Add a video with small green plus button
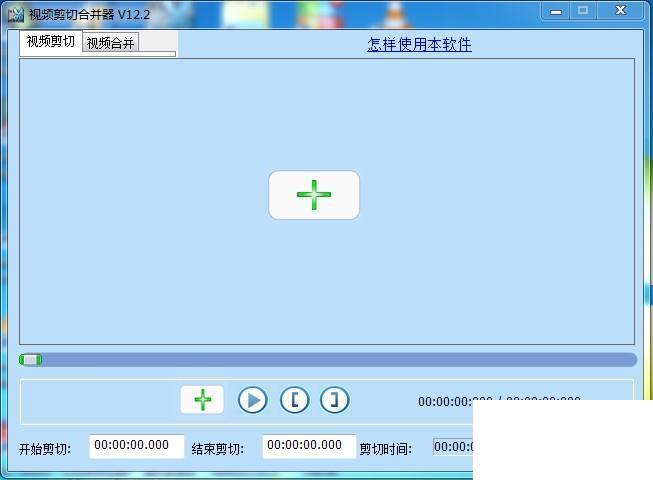The width and height of the screenshot is (653, 480). [202, 400]
